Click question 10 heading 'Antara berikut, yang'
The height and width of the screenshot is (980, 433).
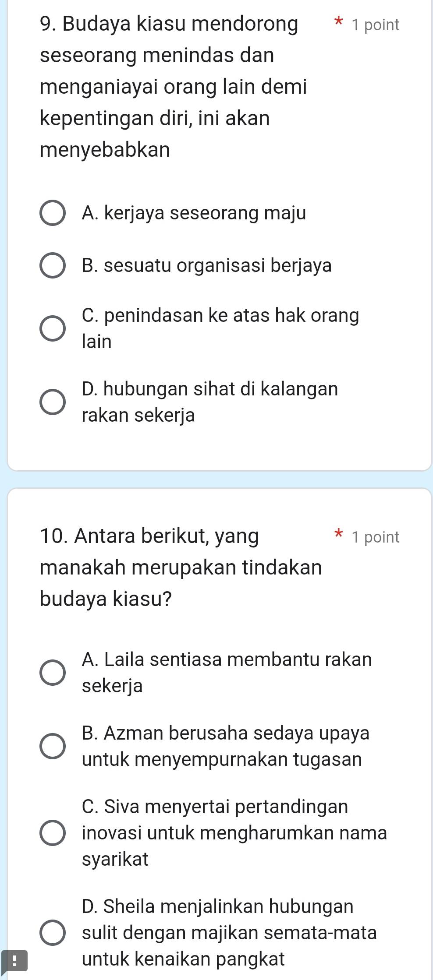[167, 536]
